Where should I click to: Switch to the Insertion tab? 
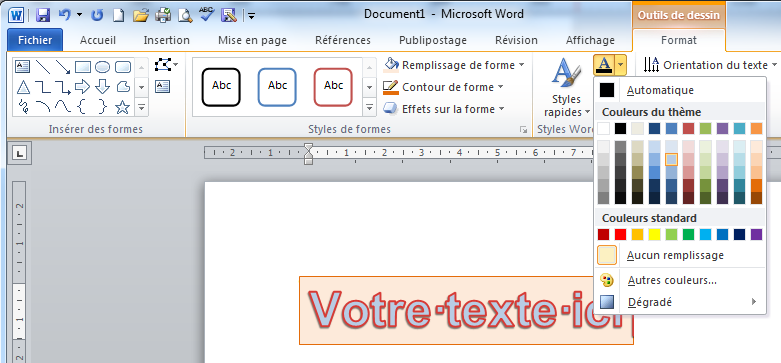click(x=166, y=40)
